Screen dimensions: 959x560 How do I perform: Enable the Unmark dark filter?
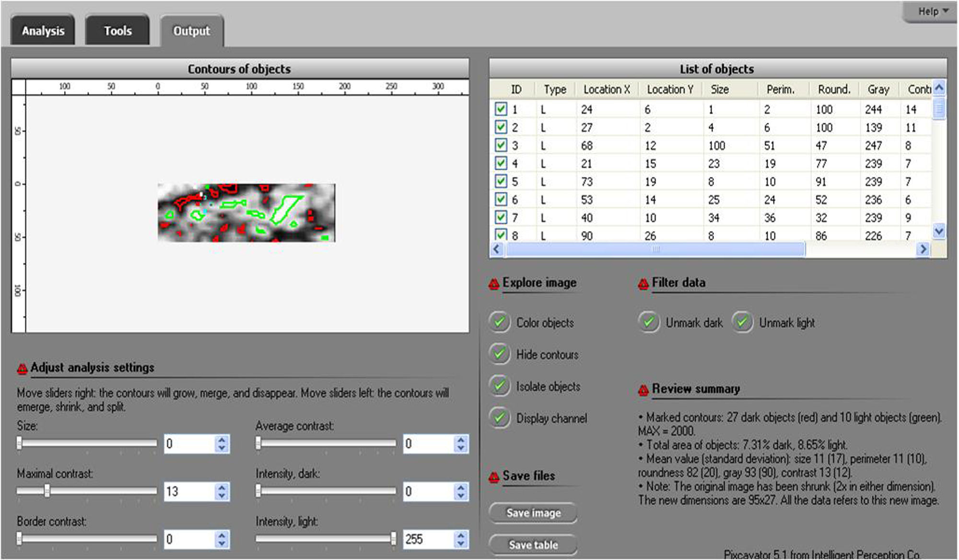click(649, 322)
